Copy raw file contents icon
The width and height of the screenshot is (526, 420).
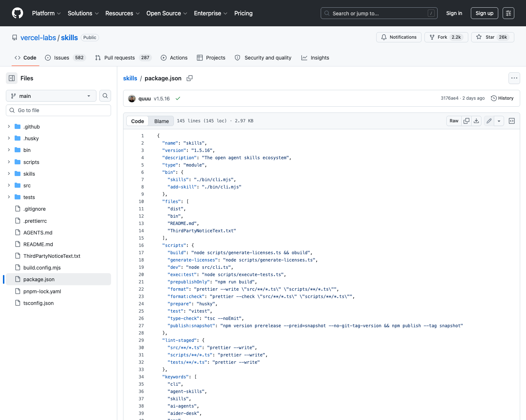[x=466, y=121]
